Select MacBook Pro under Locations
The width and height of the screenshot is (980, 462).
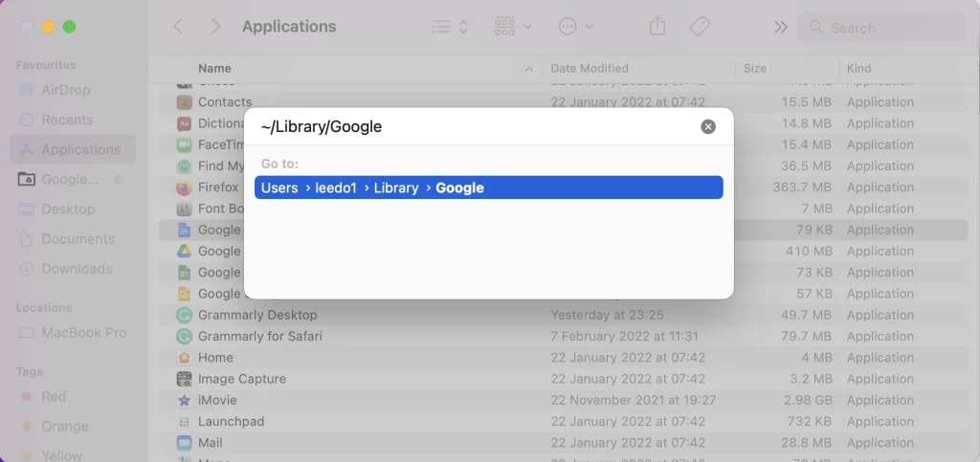(73, 333)
